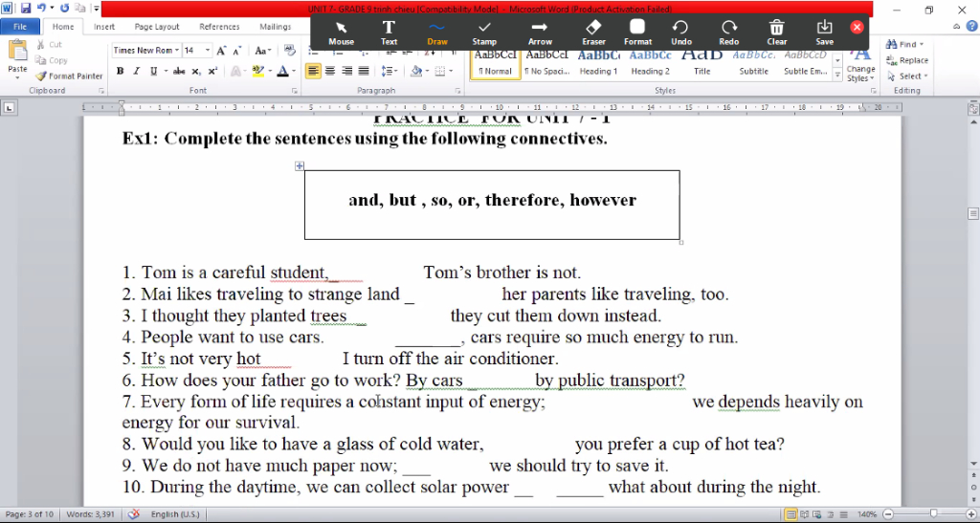
Task: Clear all annotations with the trash icon
Action: [x=777, y=33]
